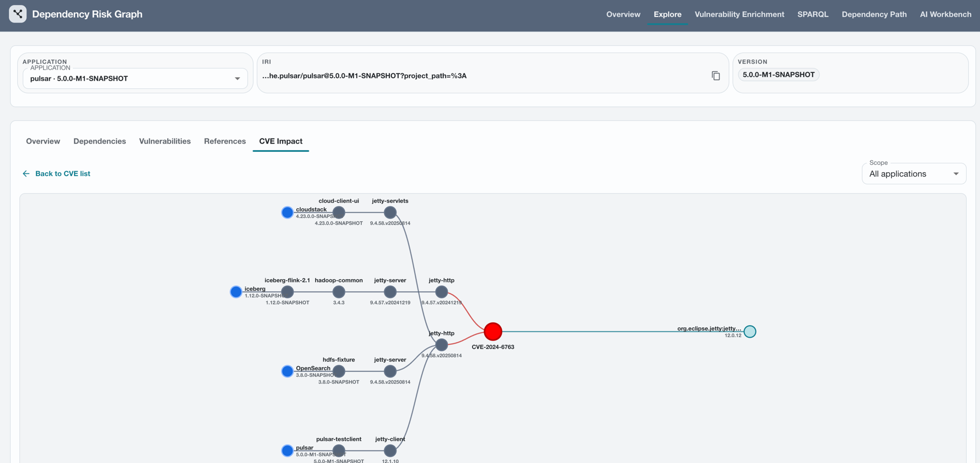The height and width of the screenshot is (463, 980).
Task: Open the Application dropdown showing pulsar
Action: (x=135, y=78)
